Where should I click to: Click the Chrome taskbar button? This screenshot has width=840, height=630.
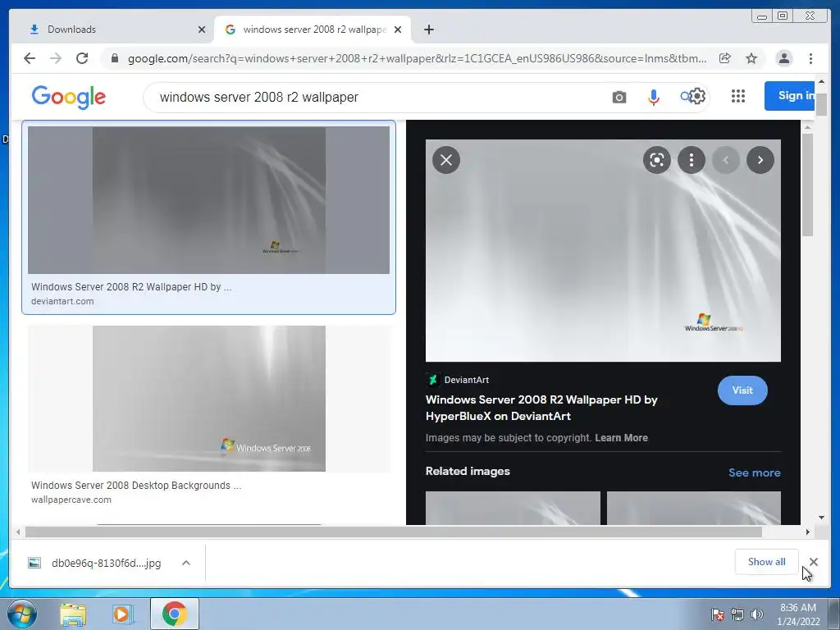pyautogui.click(x=174, y=614)
